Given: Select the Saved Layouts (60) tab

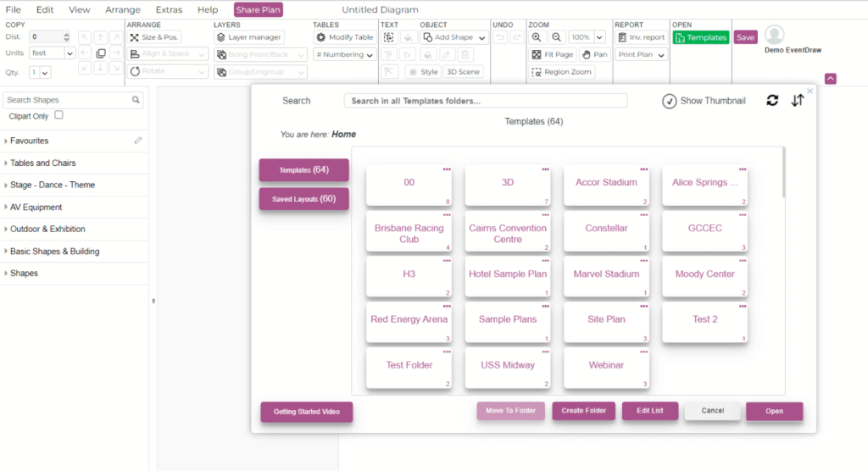Looking at the screenshot, I should click(304, 199).
